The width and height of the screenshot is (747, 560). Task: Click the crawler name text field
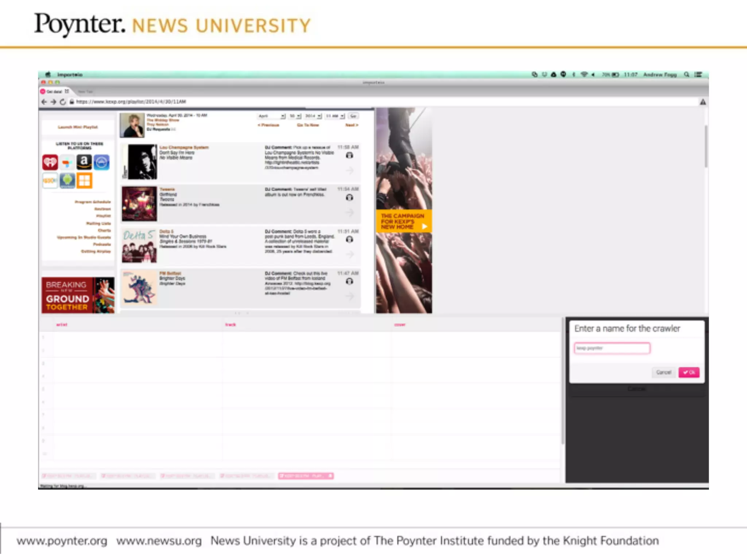click(x=612, y=348)
